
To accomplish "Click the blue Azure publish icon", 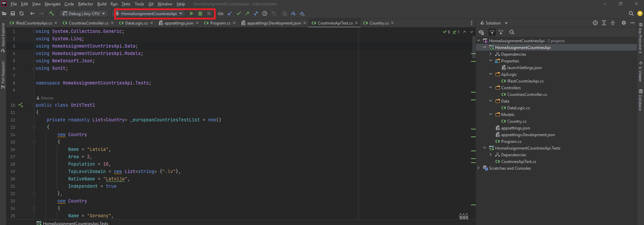I will pyautogui.click(x=293, y=13).
